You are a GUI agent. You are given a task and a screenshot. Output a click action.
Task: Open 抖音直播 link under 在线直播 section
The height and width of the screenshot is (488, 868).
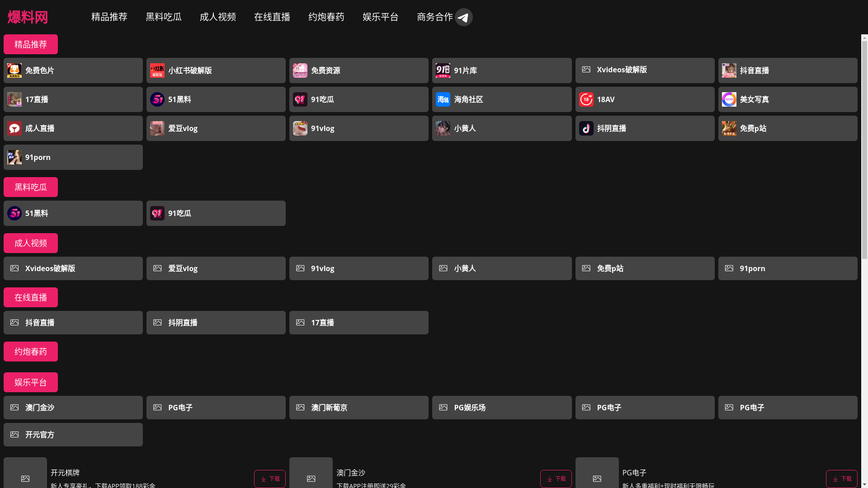tap(73, 323)
